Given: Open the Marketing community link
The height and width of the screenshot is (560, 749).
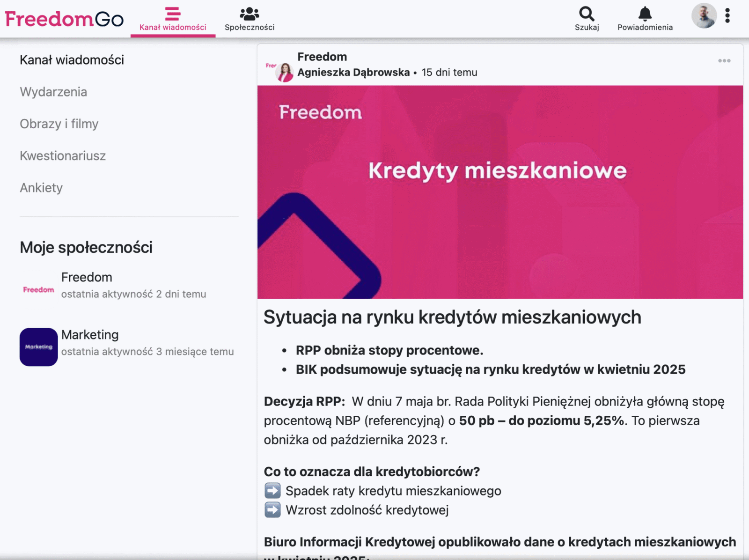Looking at the screenshot, I should 90,335.
